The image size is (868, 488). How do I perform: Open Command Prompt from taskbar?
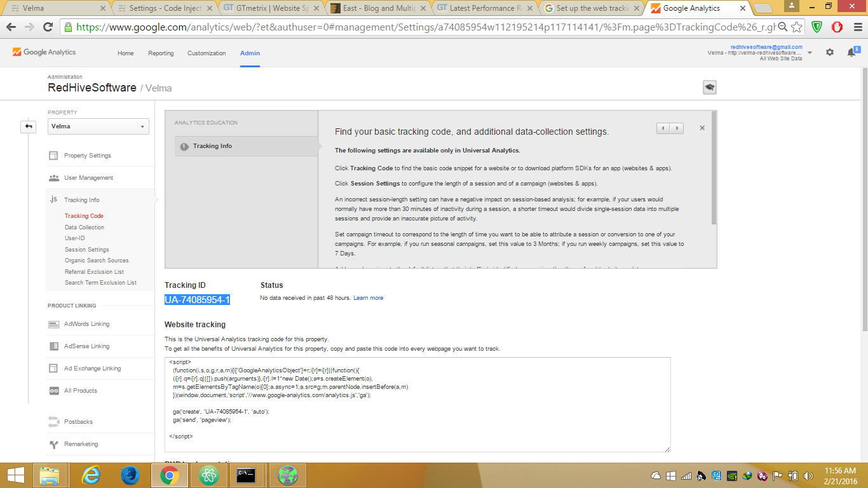click(x=246, y=475)
